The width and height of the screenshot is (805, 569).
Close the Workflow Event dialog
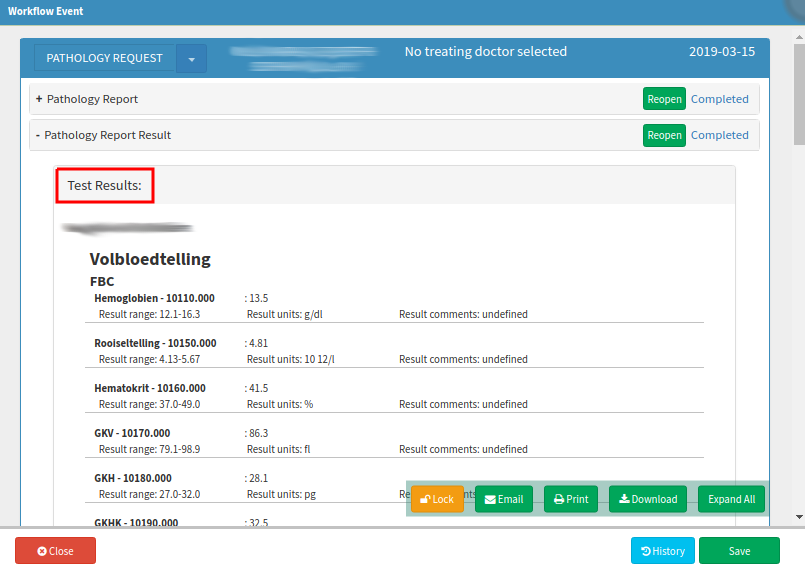(55, 551)
